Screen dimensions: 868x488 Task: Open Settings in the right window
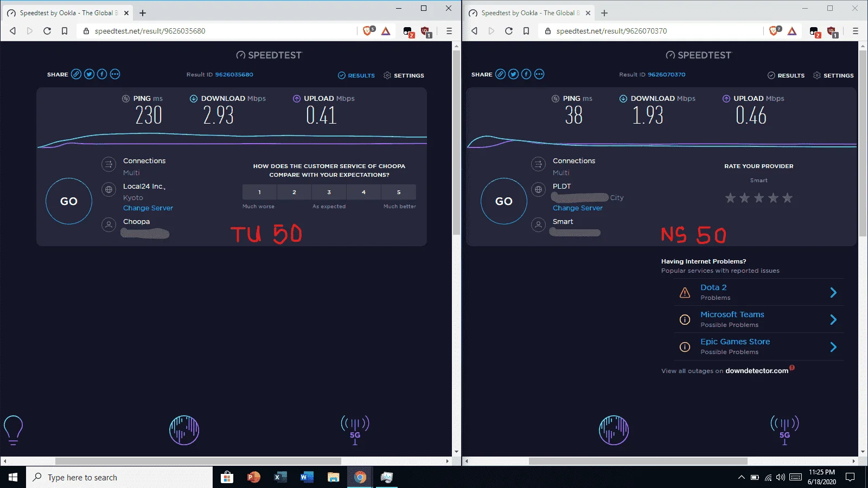point(833,75)
